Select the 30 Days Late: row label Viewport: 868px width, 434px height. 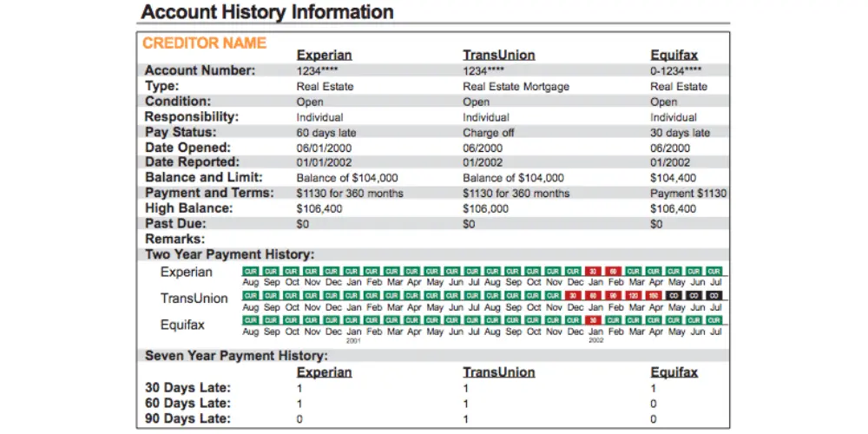[187, 387]
